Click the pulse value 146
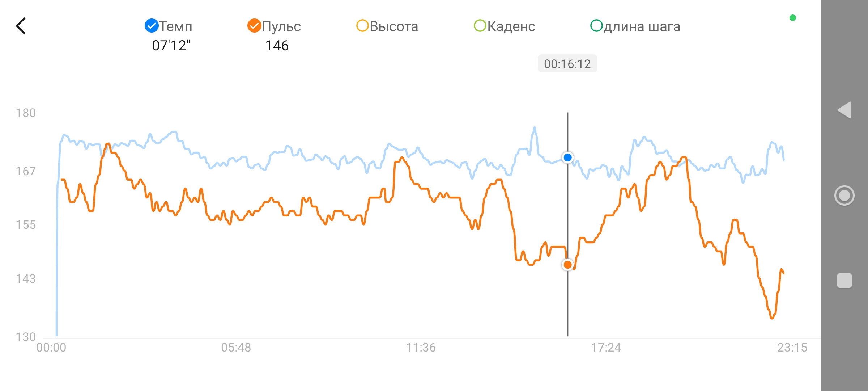Screen dimensions: 868x391 tap(277, 46)
